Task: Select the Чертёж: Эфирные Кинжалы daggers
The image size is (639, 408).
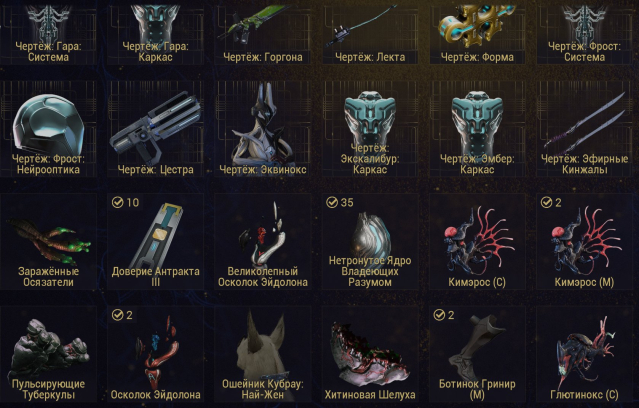Action: click(x=584, y=129)
